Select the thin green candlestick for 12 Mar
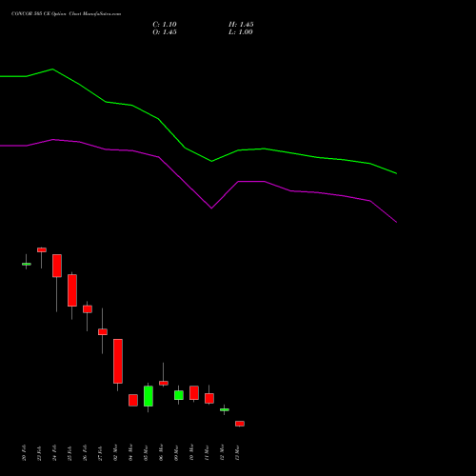The width and height of the screenshot is (476, 476). (x=225, y=409)
